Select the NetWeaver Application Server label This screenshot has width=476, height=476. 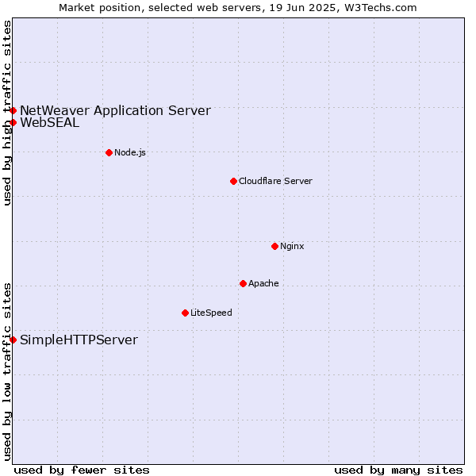pyautogui.click(x=117, y=113)
